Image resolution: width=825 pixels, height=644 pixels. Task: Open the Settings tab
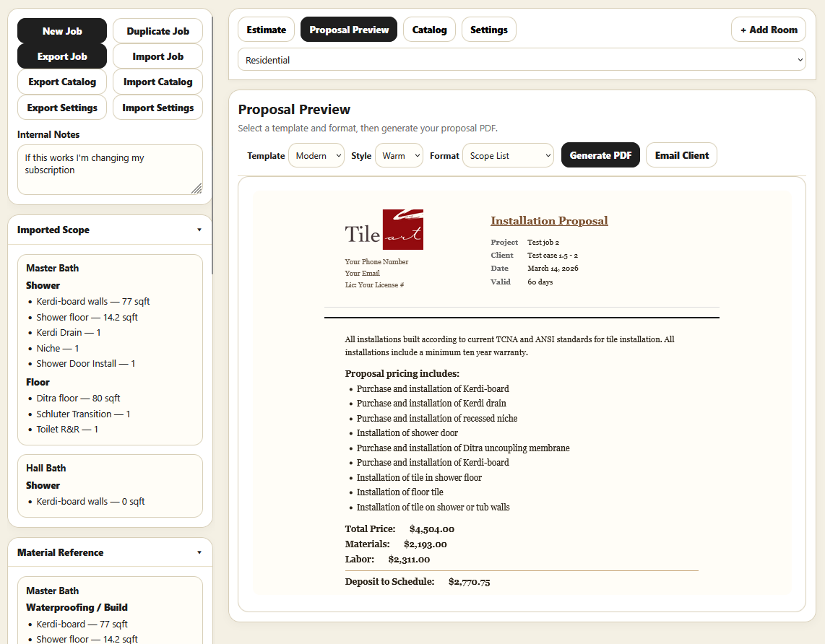(488, 30)
